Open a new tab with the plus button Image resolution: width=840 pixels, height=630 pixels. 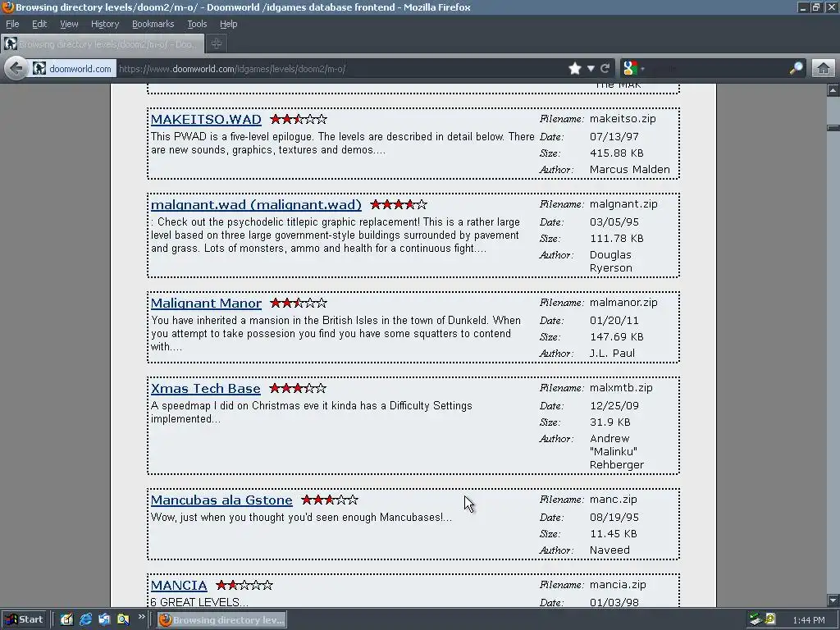(217, 44)
